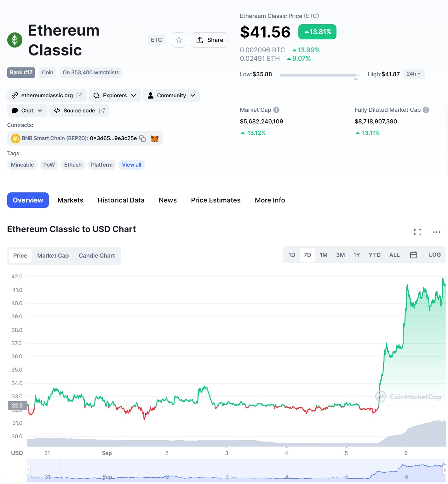Switch chart to Market Cap view
The image size is (448, 484).
(x=53, y=256)
